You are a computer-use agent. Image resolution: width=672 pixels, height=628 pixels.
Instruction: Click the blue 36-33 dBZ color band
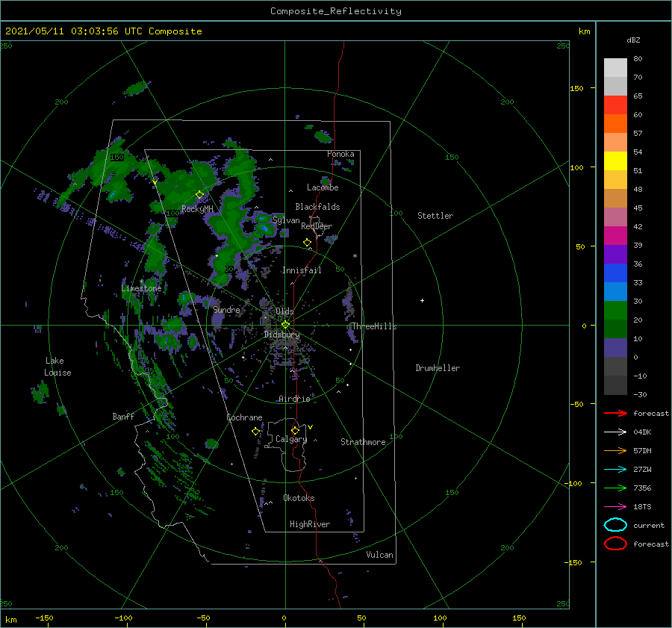[615, 273]
